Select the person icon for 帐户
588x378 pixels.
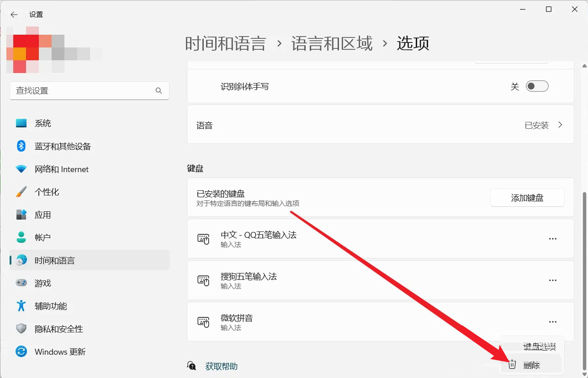point(21,237)
